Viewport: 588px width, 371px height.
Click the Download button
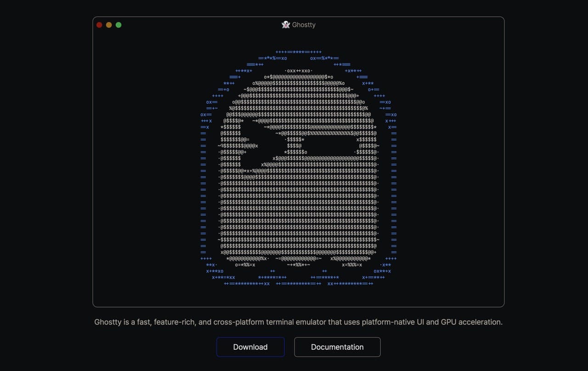coord(250,347)
